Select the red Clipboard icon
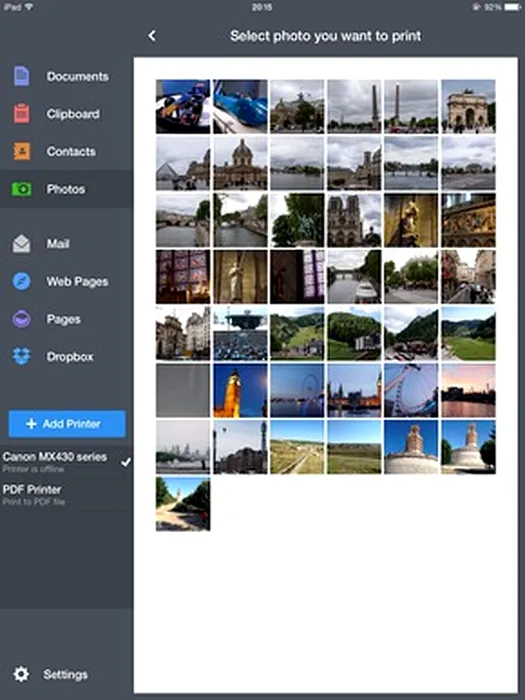This screenshot has height=700, width=525. point(21,113)
